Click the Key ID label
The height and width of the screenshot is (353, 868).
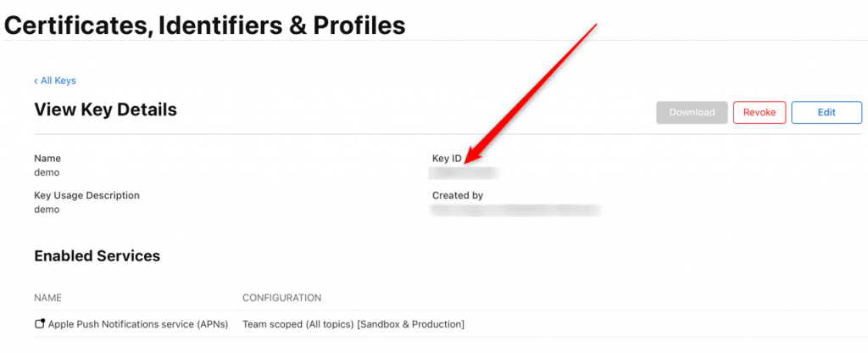pyautogui.click(x=447, y=159)
